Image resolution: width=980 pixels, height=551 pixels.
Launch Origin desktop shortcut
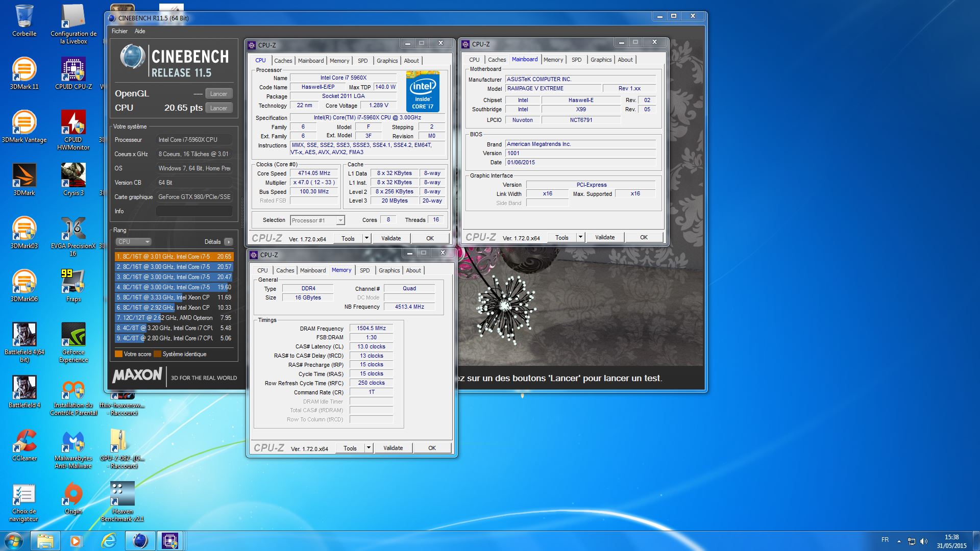[x=73, y=498]
